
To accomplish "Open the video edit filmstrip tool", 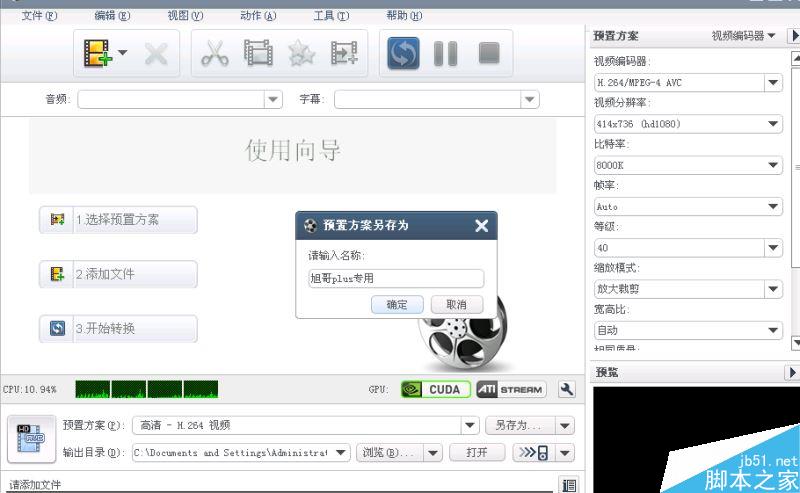I will click(258, 53).
